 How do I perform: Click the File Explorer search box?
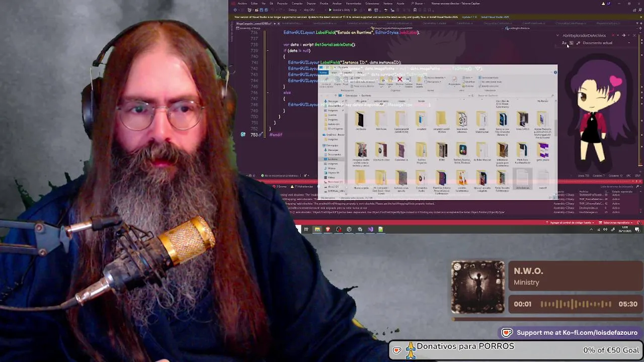515,96
